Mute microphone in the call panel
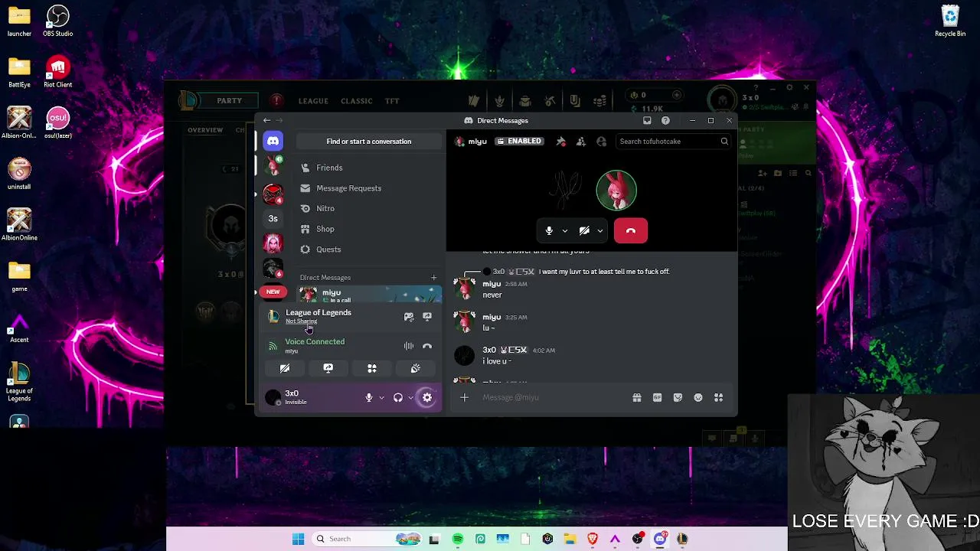The width and height of the screenshot is (980, 551). click(549, 230)
